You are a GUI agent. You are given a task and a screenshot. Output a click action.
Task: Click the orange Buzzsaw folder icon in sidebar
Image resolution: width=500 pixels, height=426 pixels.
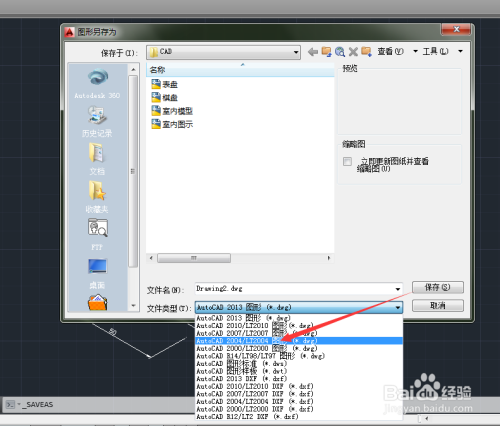click(97, 302)
